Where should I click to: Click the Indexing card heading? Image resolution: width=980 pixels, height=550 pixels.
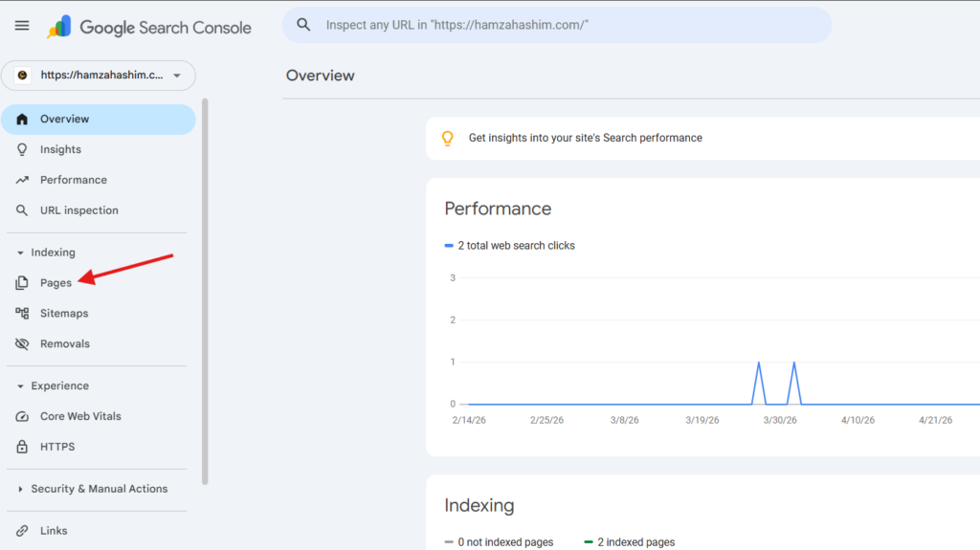coord(479,506)
